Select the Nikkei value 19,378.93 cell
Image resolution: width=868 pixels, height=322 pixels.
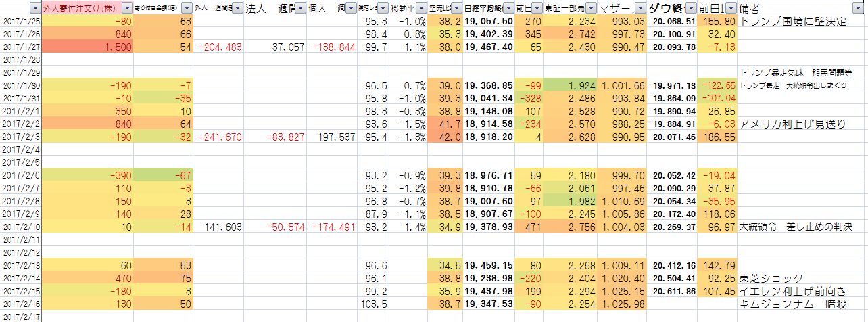point(489,227)
